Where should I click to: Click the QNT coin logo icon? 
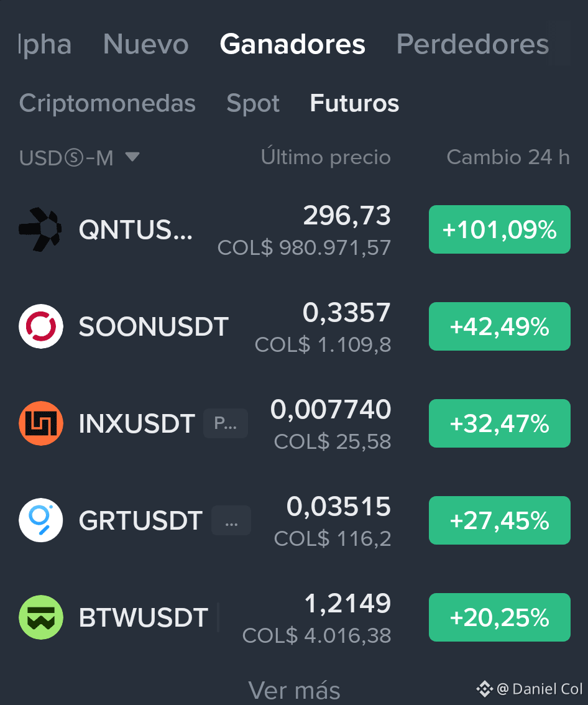[x=40, y=229]
